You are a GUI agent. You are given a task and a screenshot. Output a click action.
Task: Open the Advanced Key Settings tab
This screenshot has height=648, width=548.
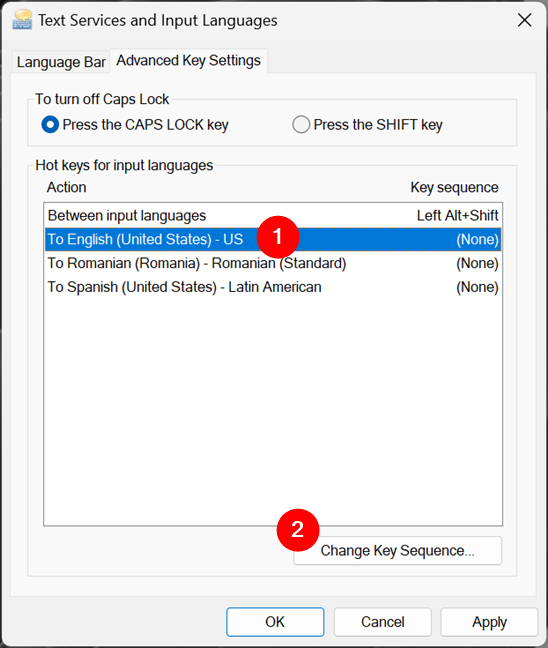pyautogui.click(x=188, y=61)
